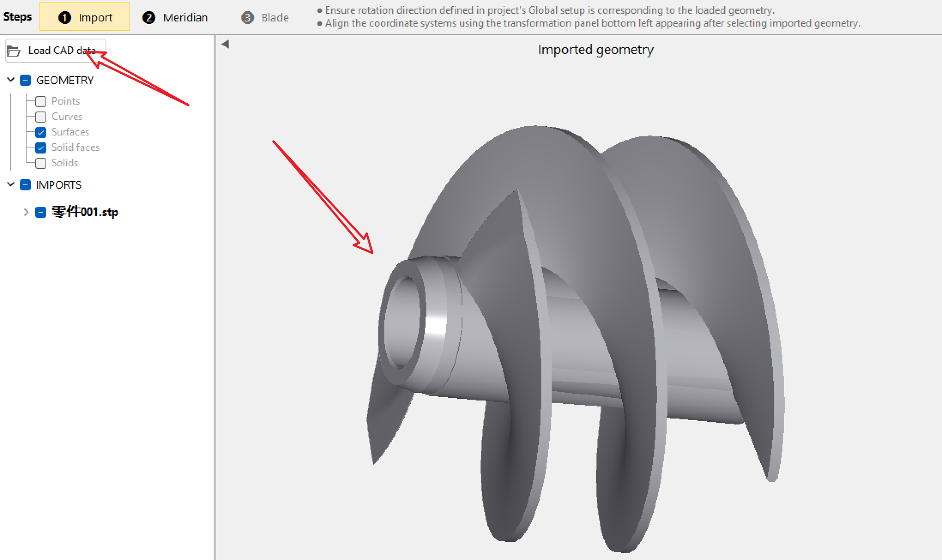This screenshot has height=560, width=942.
Task: Uncheck the Surfaces checkbox
Action: pyautogui.click(x=41, y=132)
